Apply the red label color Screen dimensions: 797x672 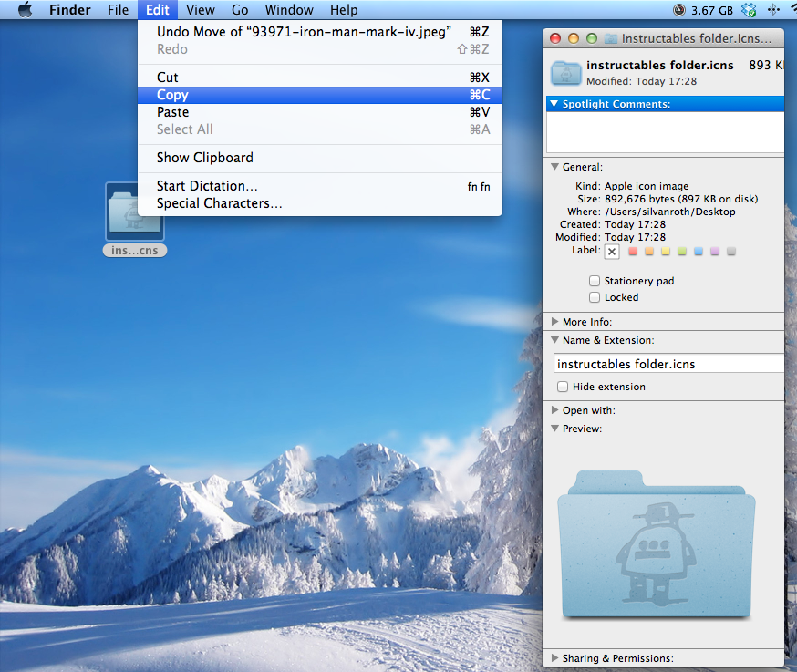tap(633, 251)
